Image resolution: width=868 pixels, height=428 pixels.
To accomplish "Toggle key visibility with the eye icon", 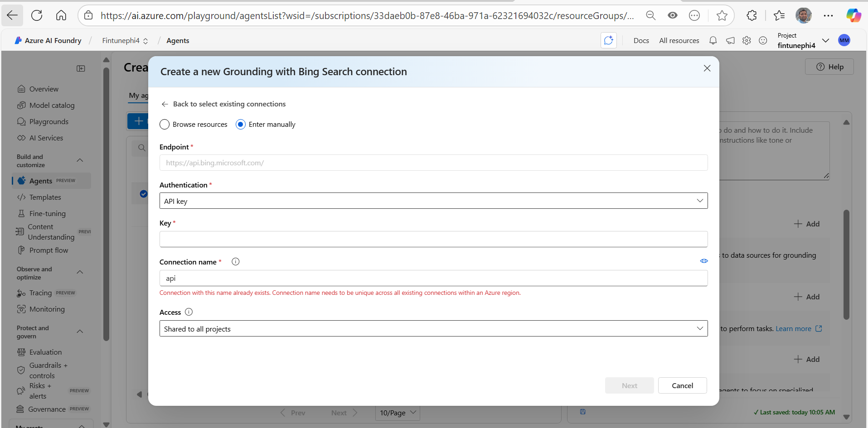I will (704, 261).
